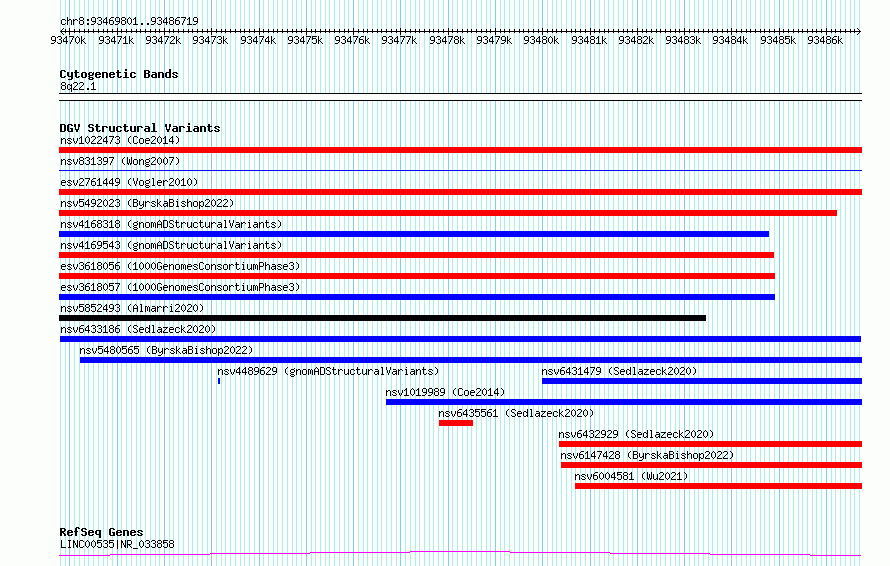The height and width of the screenshot is (566, 890).
Task: Click nsv1019989 (Coe2014) label
Action: click(445, 392)
